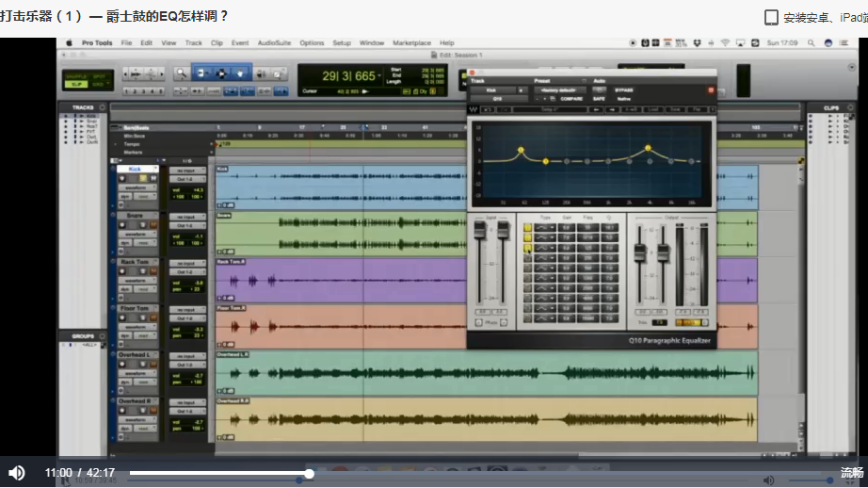Click the Apple menu icon
Viewport: 868px width, 488px height.
70,42
